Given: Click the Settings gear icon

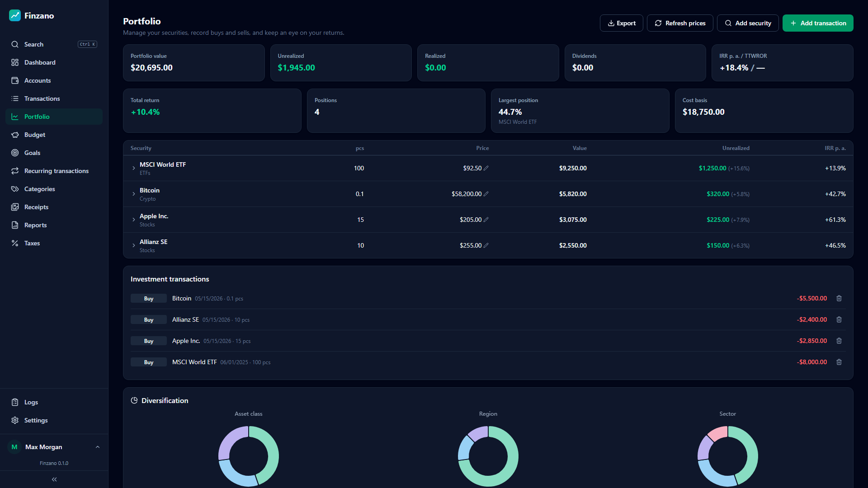Looking at the screenshot, I should [x=15, y=420].
